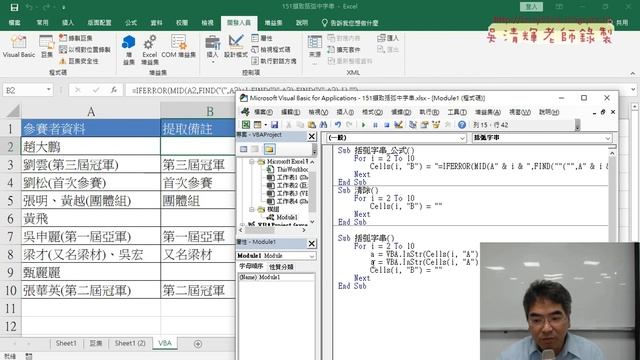Click Find binoculars icon in VBA toolbar
Image resolution: width=640 pixels, height=360 pixels.
point(324,124)
